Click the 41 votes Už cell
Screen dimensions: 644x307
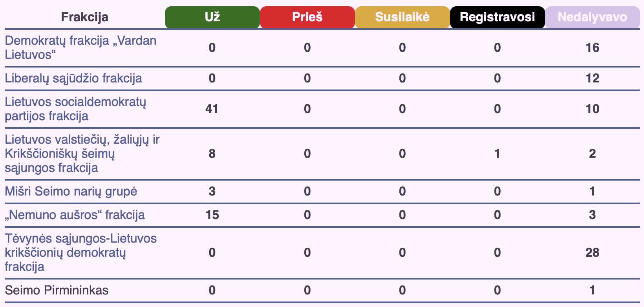212,109
